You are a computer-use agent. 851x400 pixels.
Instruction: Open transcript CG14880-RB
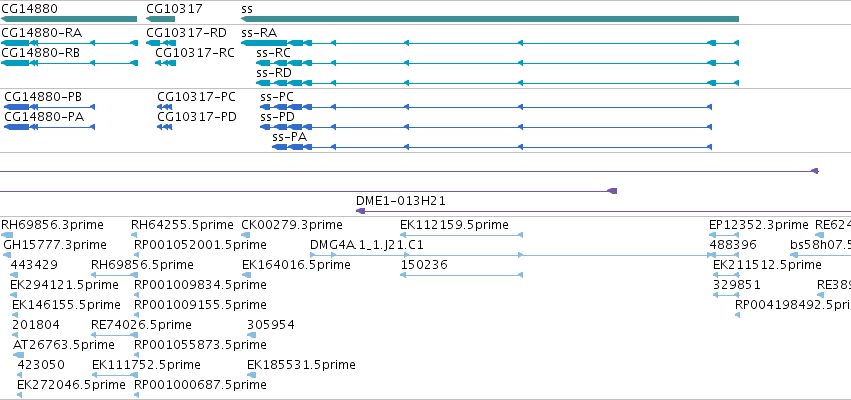(41, 53)
